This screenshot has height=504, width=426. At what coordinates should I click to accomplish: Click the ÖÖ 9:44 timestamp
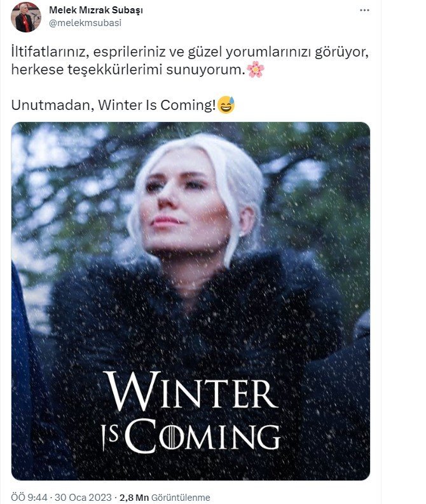29,497
